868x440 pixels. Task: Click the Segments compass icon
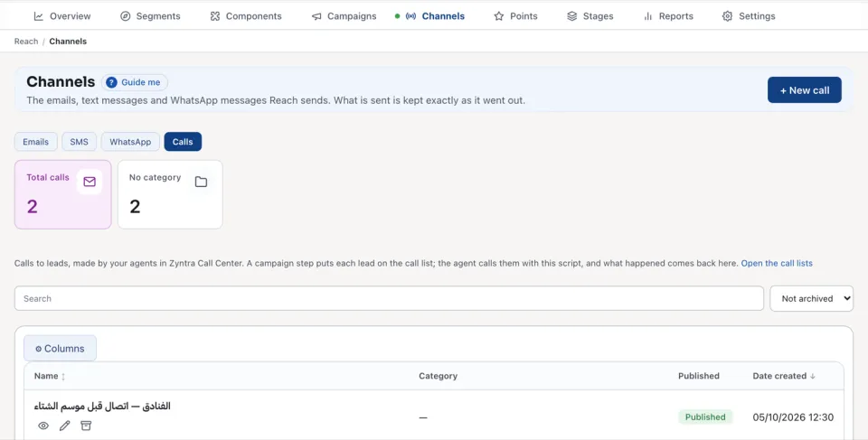pos(125,16)
